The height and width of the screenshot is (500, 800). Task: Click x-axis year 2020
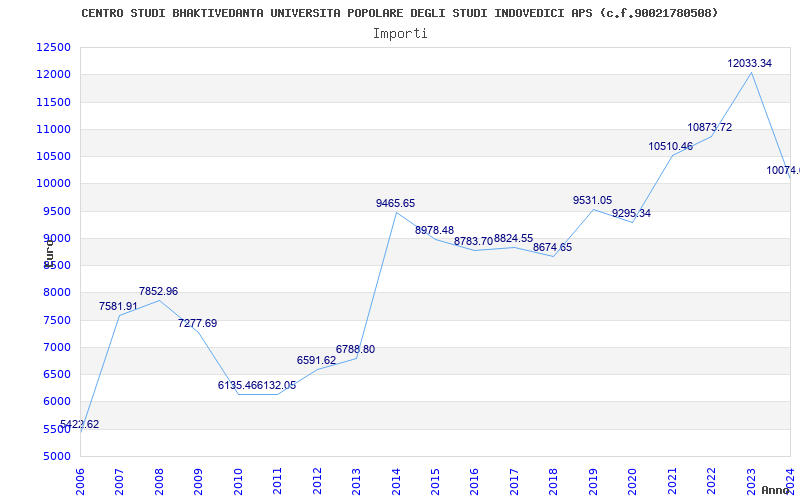(632, 481)
